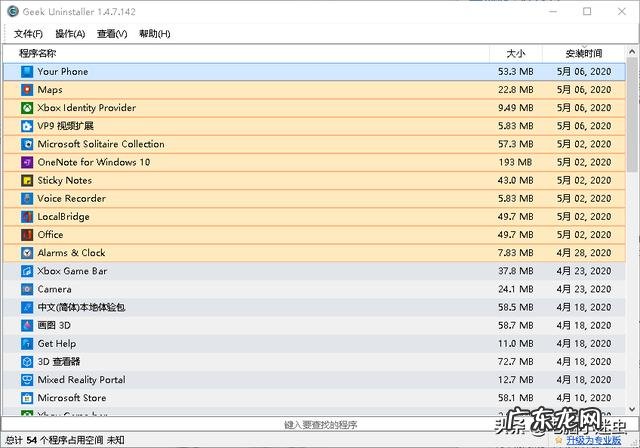Viewport: 640px width, 448px height.
Task: Sort by the 安装时间 column header
Action: 584,53
